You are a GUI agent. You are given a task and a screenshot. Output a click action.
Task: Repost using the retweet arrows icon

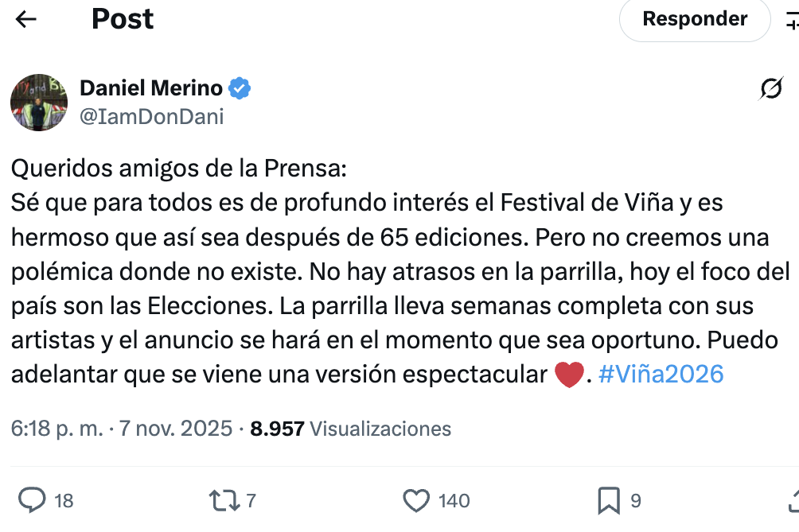tap(223, 501)
